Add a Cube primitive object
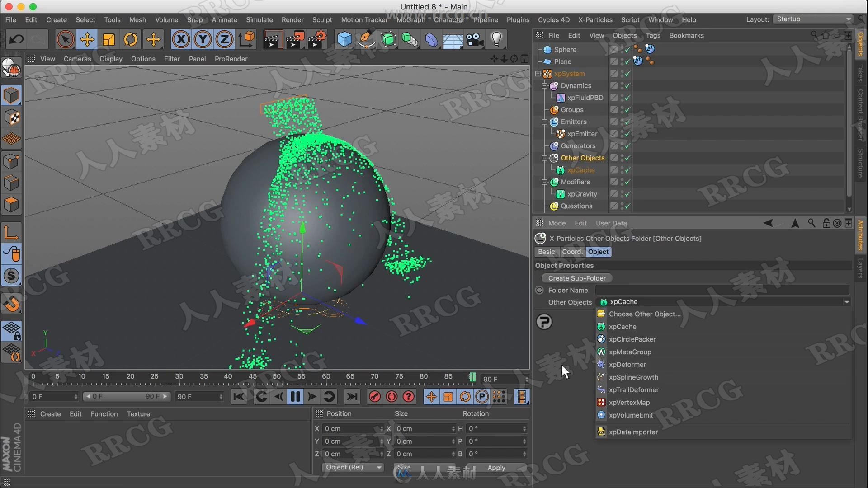The width and height of the screenshot is (868, 488). point(344,40)
